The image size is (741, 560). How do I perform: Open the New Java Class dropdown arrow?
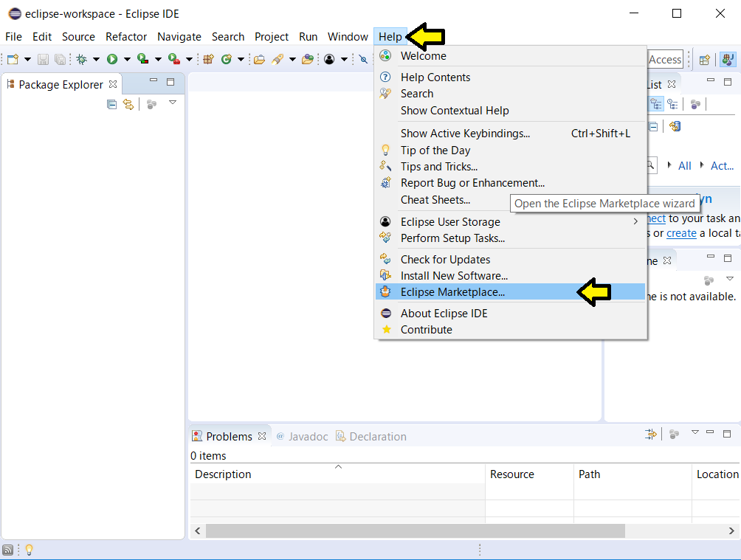point(241,60)
